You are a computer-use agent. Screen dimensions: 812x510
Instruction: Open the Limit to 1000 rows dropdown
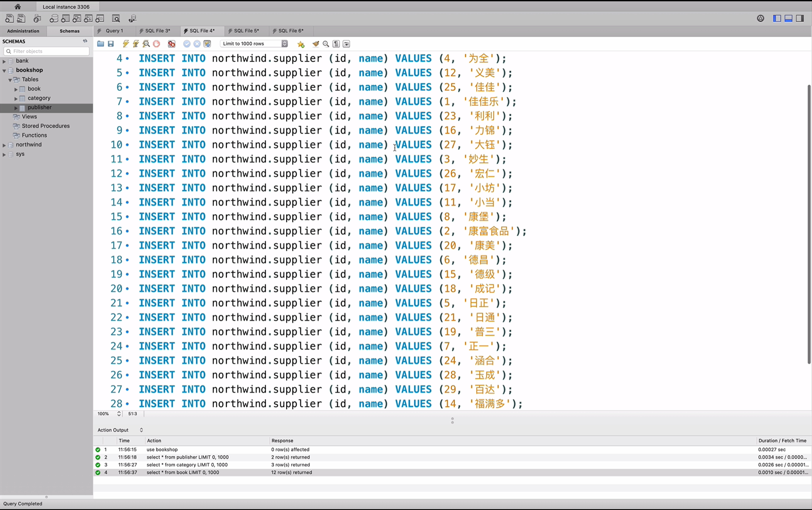pos(254,44)
